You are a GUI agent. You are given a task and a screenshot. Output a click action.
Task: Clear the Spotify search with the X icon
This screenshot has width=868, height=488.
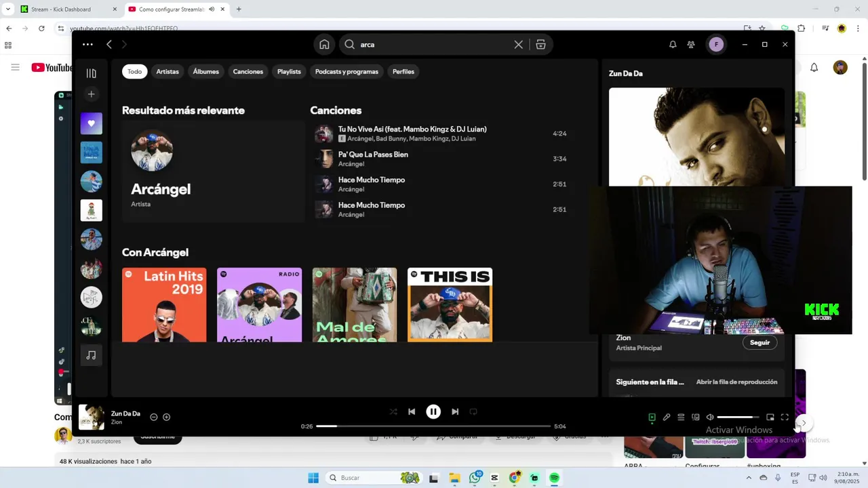(519, 45)
